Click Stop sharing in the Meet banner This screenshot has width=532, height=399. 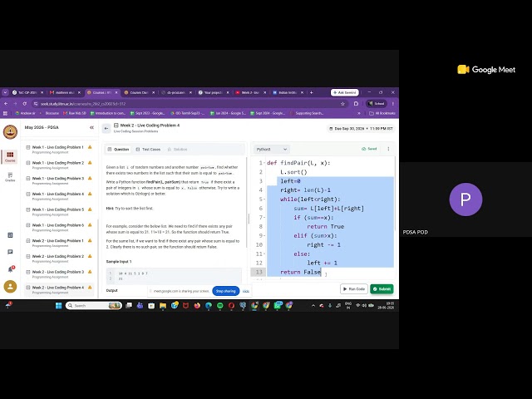[x=225, y=291]
